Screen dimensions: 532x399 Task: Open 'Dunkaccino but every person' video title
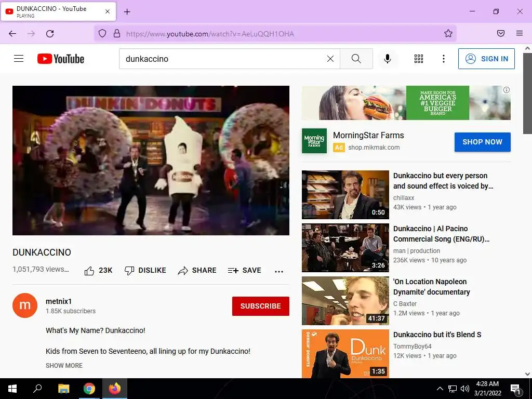point(443,181)
